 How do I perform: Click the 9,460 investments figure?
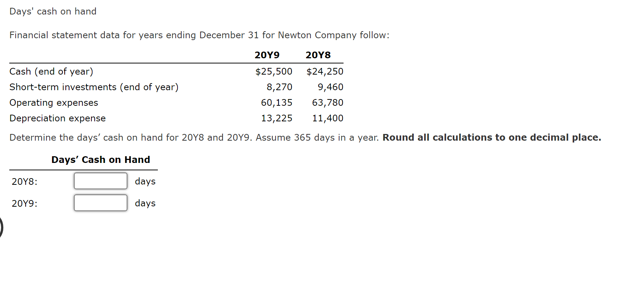pos(331,87)
